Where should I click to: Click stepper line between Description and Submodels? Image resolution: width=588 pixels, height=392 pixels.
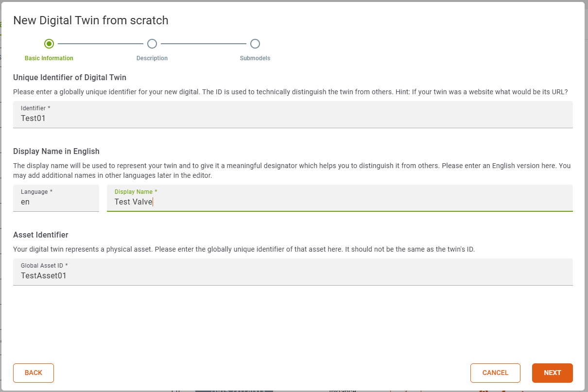tap(204, 44)
